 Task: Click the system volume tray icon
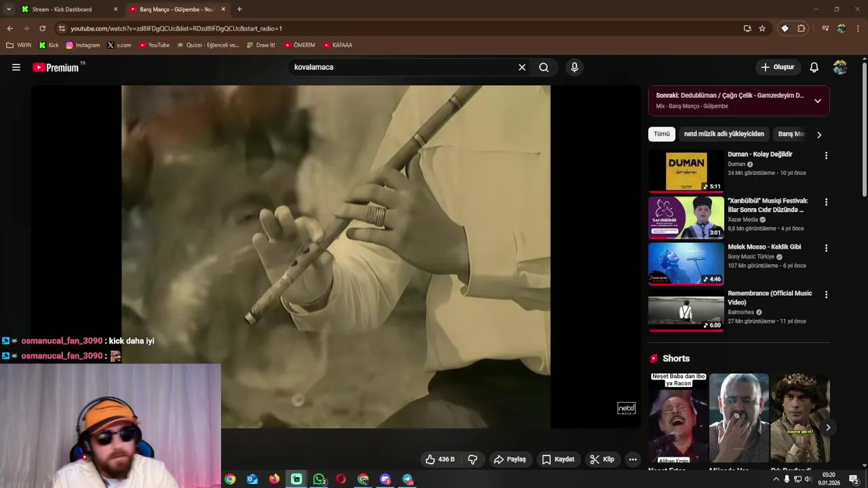coord(808,479)
